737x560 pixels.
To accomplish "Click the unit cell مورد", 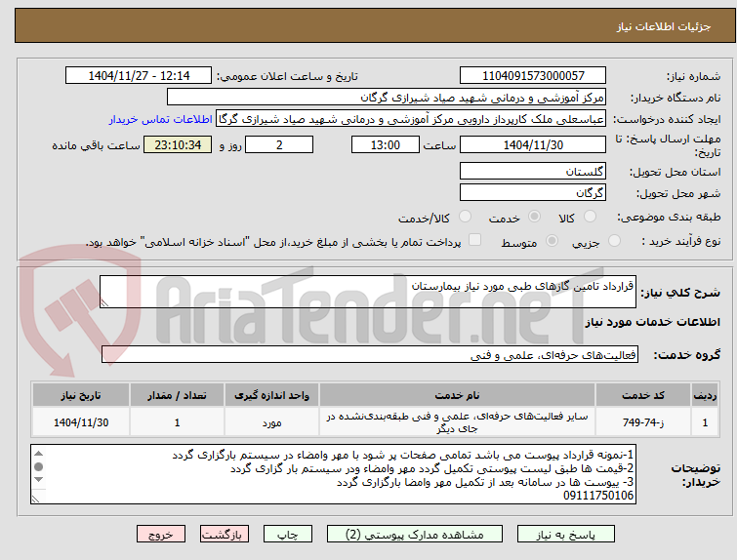I will click(271, 422).
